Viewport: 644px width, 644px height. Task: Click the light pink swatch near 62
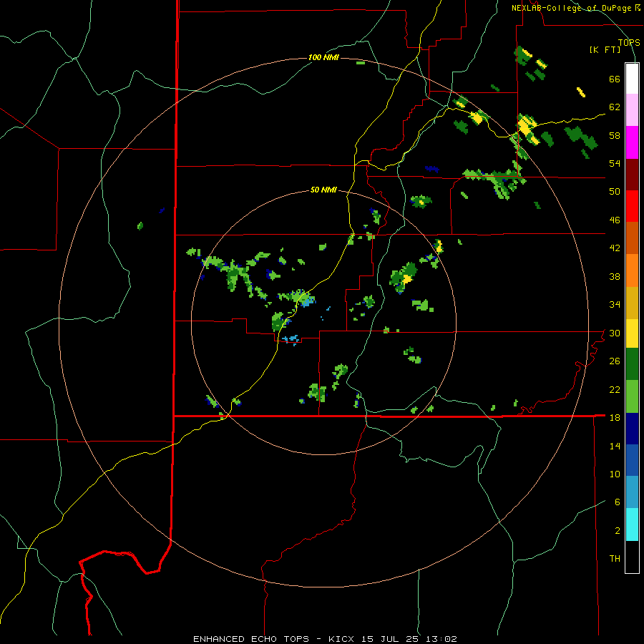(x=632, y=110)
